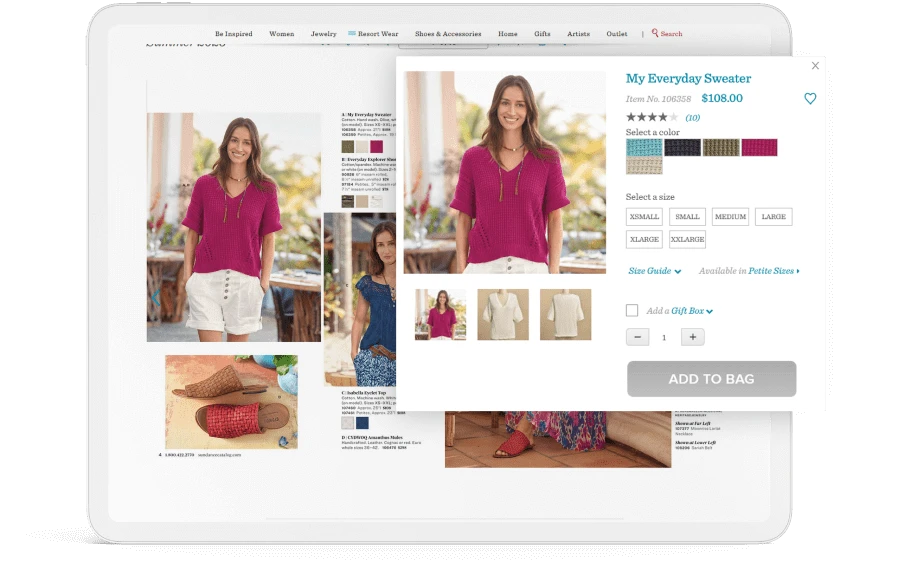Check the Add a Gift Box checkbox
913x565 pixels.
pyautogui.click(x=632, y=311)
